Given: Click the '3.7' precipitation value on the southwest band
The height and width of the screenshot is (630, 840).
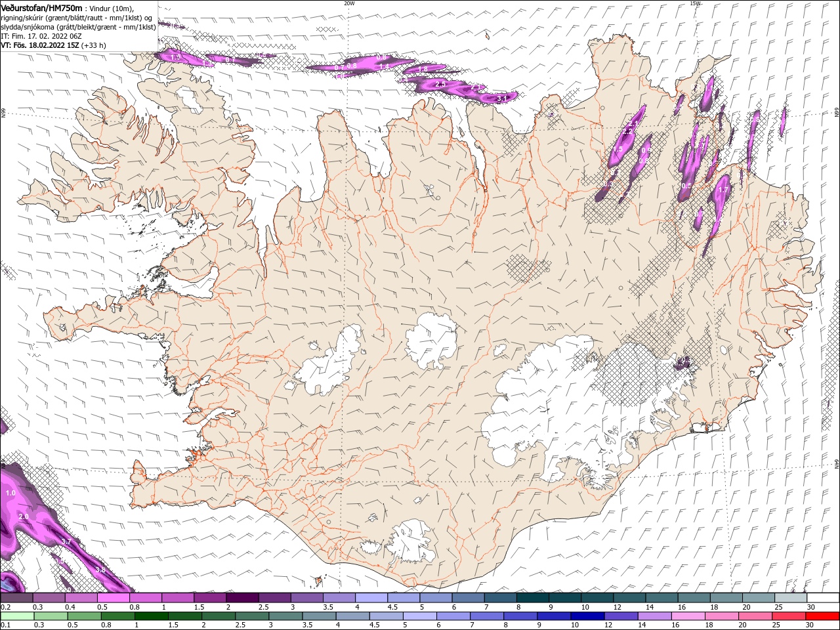Looking at the screenshot, I should click(66, 542).
